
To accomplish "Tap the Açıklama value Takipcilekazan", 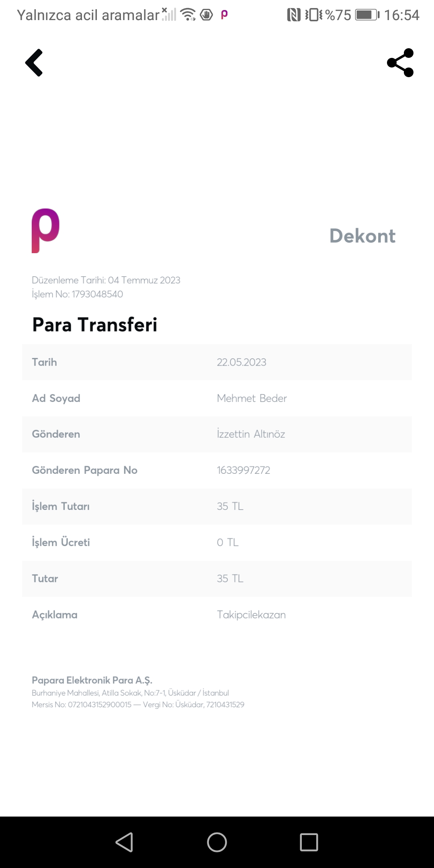I will click(252, 615).
